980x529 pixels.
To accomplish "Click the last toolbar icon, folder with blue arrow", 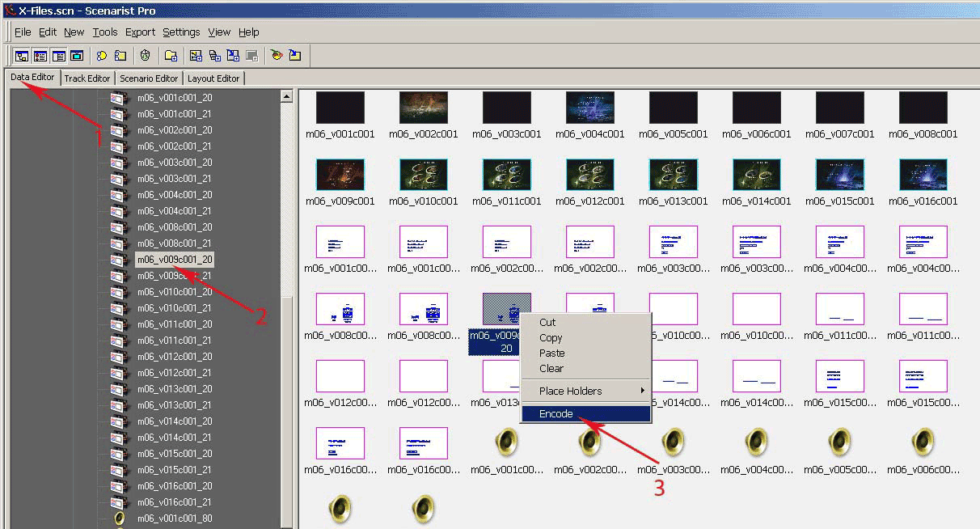I will click(295, 56).
